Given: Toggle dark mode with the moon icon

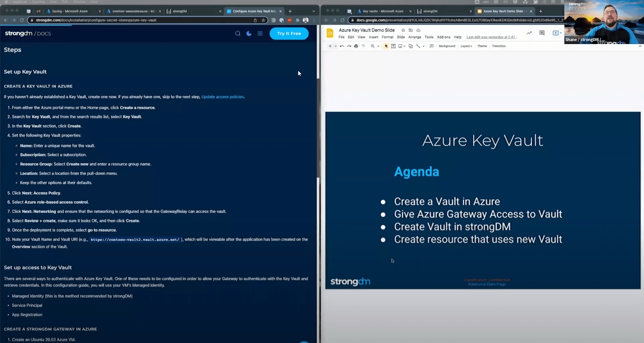Looking at the screenshot, I should click(249, 33).
